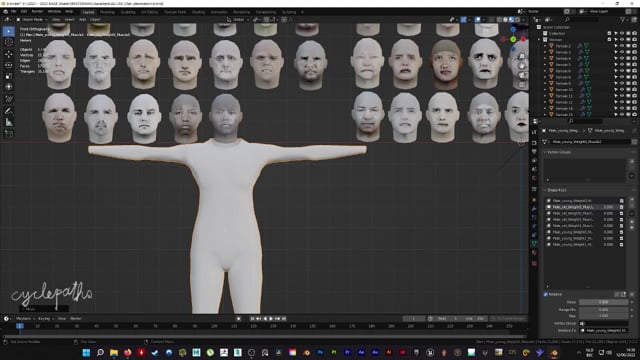The width and height of the screenshot is (640, 360).
Task: Move selected shape key up in list
Action: pos(632,222)
